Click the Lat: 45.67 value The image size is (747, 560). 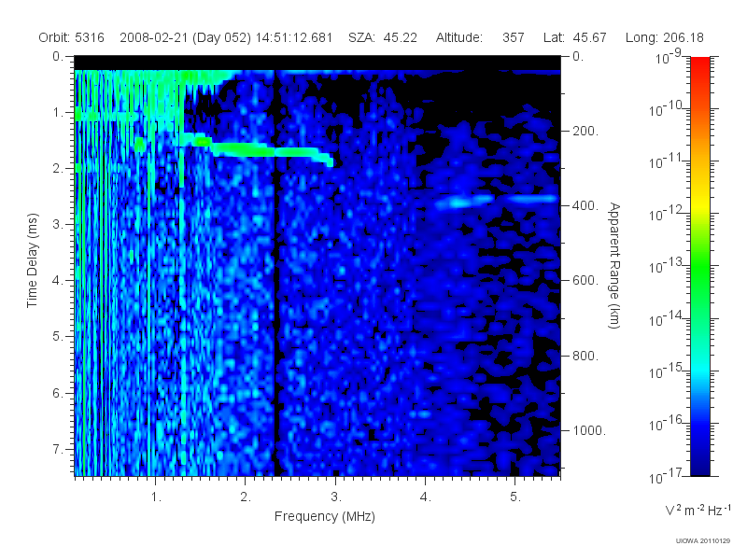coord(574,37)
